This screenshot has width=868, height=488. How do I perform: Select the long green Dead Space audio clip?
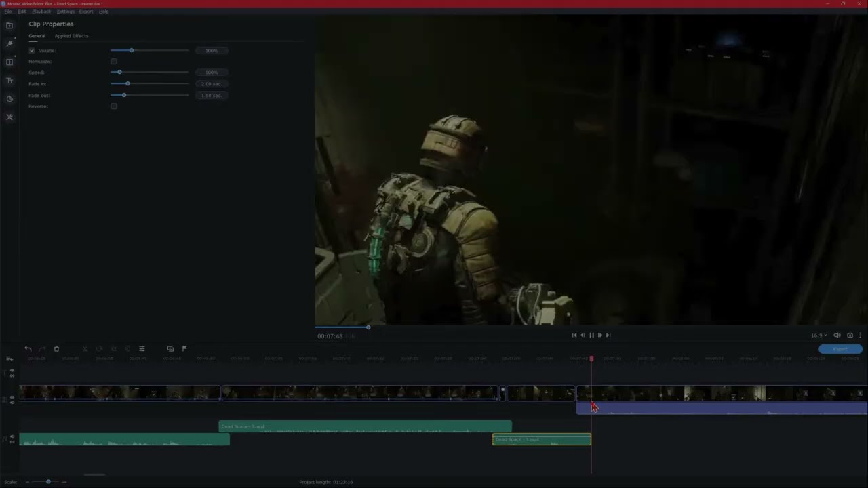click(366, 427)
